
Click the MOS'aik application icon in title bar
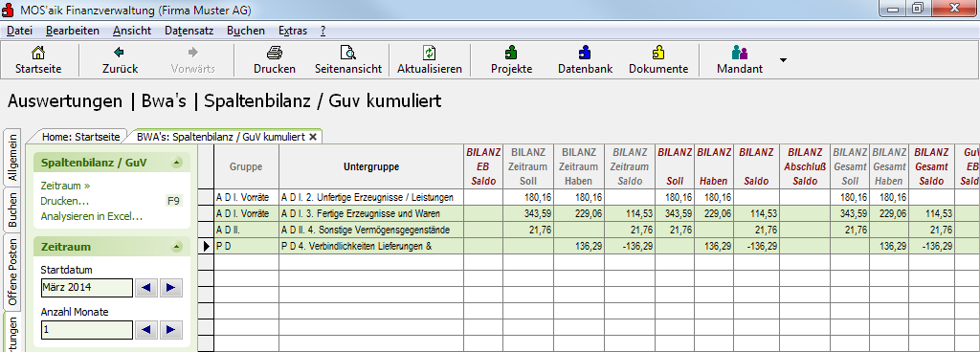tap(8, 9)
